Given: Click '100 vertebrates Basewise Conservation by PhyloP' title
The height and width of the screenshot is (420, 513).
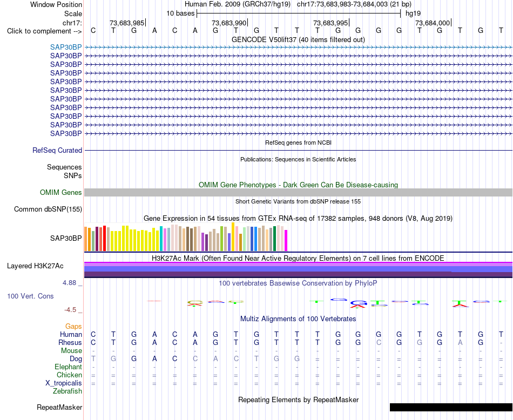Looking at the screenshot, I should point(298,283).
